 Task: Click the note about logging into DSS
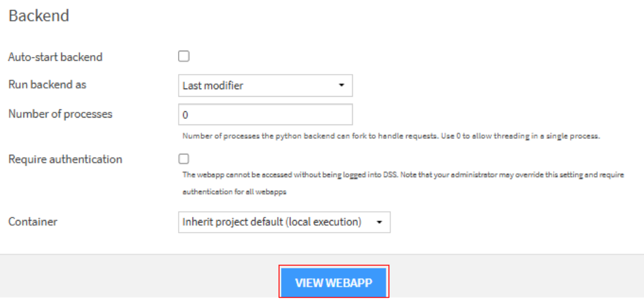[x=403, y=174]
